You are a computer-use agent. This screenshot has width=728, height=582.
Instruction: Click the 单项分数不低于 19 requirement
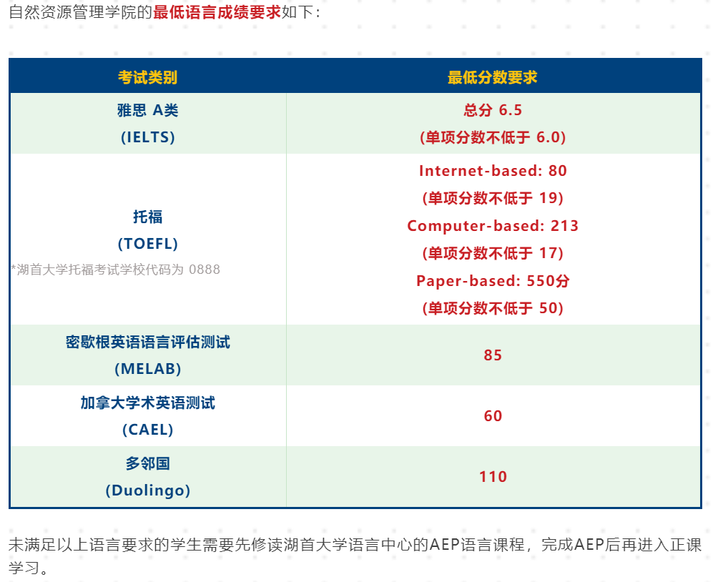493,198
